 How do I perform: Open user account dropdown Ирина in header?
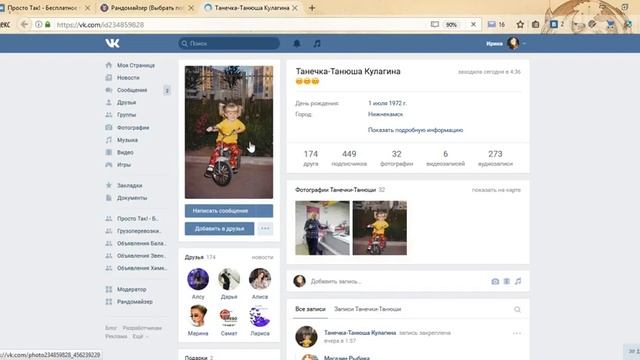pyautogui.click(x=505, y=43)
